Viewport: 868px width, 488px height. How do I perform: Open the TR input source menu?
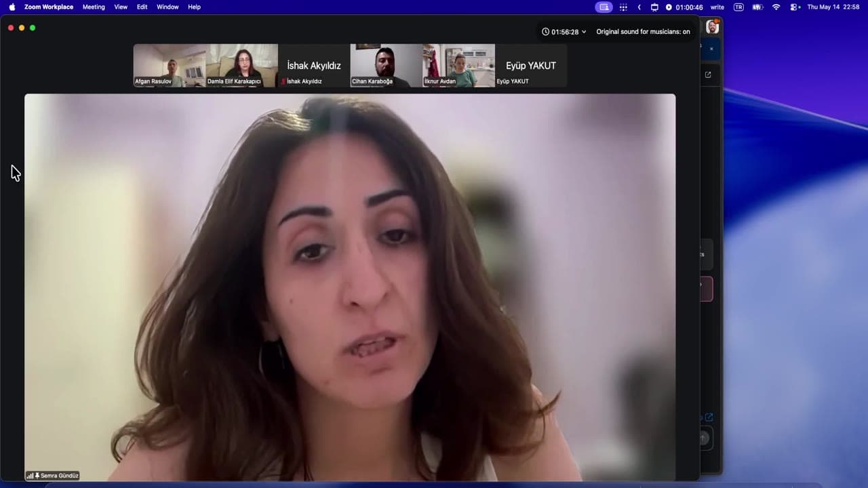(x=738, y=7)
